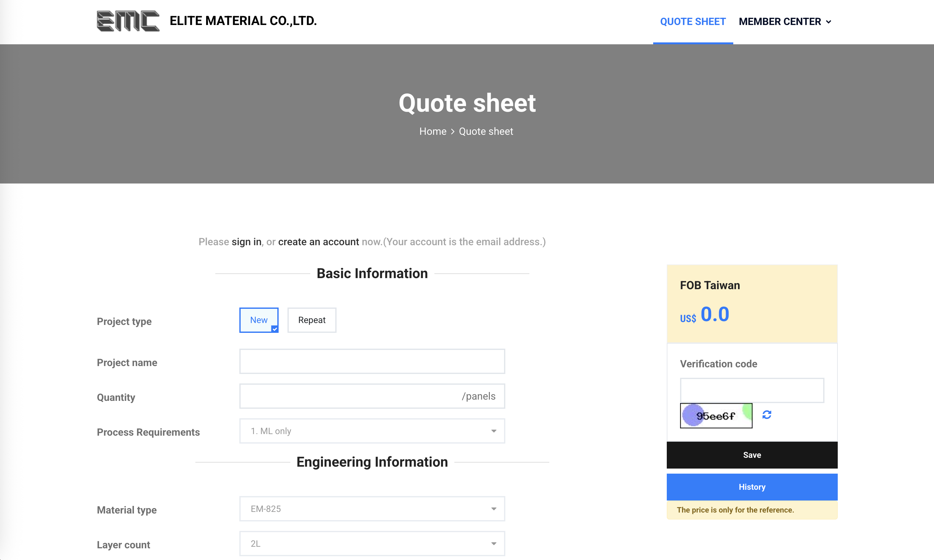The width and height of the screenshot is (934, 560).
Task: Click the captcha image 95ee6f
Action: [716, 415]
